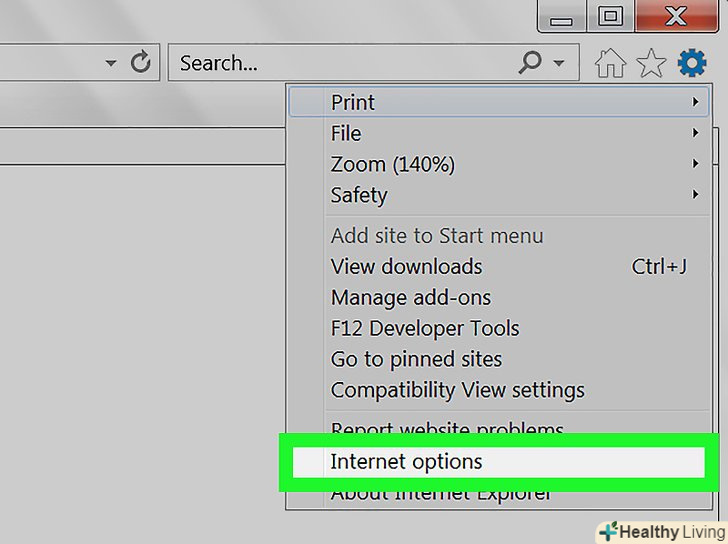
Task: Expand the Print submenu arrow
Action: tap(695, 102)
